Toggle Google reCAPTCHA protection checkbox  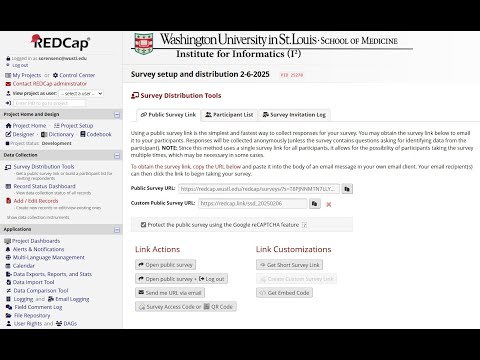(x=143, y=225)
